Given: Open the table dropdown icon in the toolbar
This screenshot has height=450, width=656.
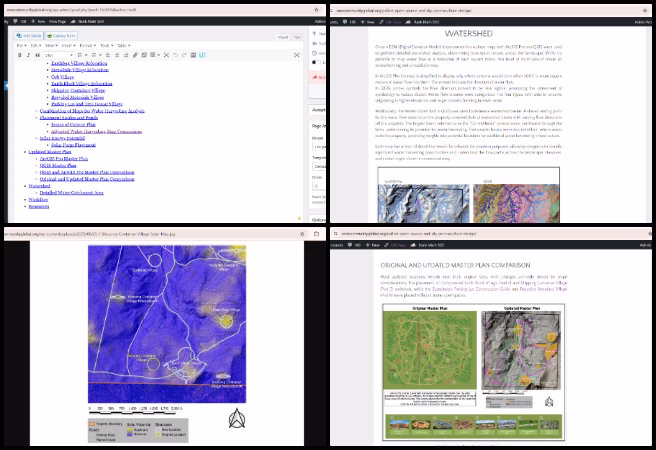Looking at the screenshot, I should 155,55.
